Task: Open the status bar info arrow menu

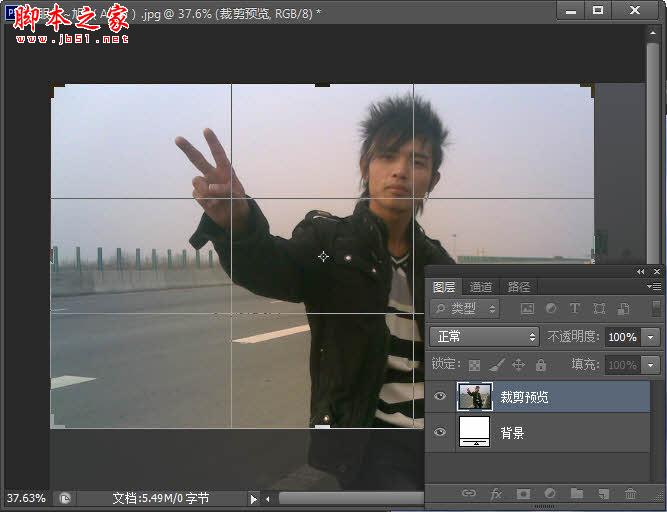Action: pyautogui.click(x=253, y=499)
